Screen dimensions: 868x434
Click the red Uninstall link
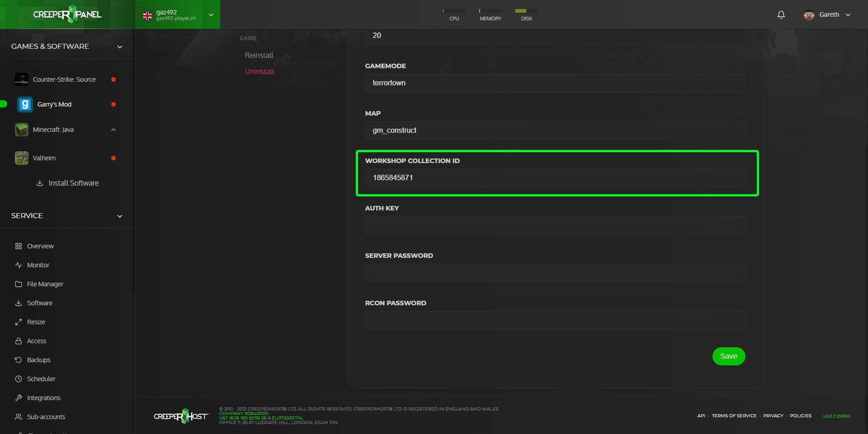click(x=259, y=71)
